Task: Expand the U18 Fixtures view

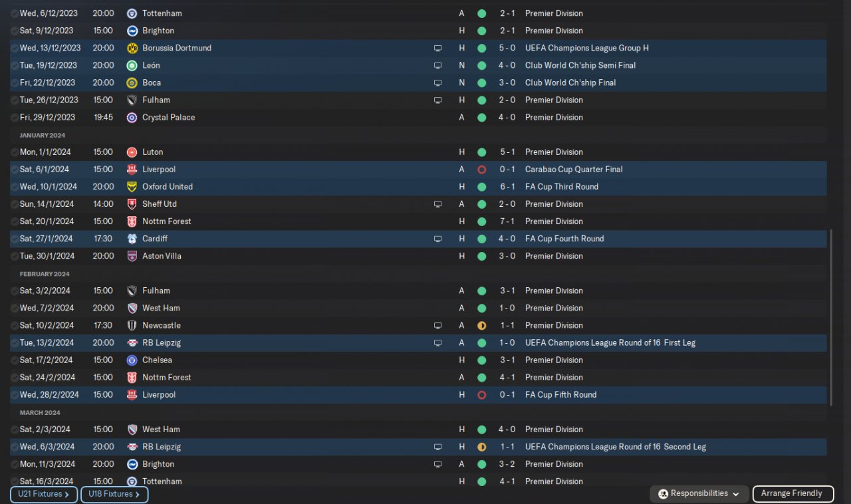Action: point(114,495)
